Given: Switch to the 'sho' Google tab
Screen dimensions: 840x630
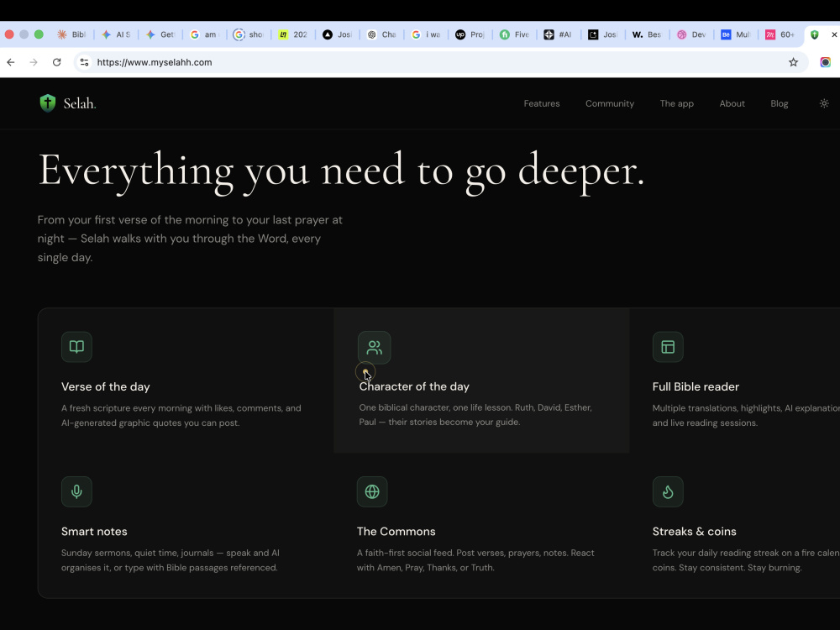Looking at the screenshot, I should tap(249, 34).
